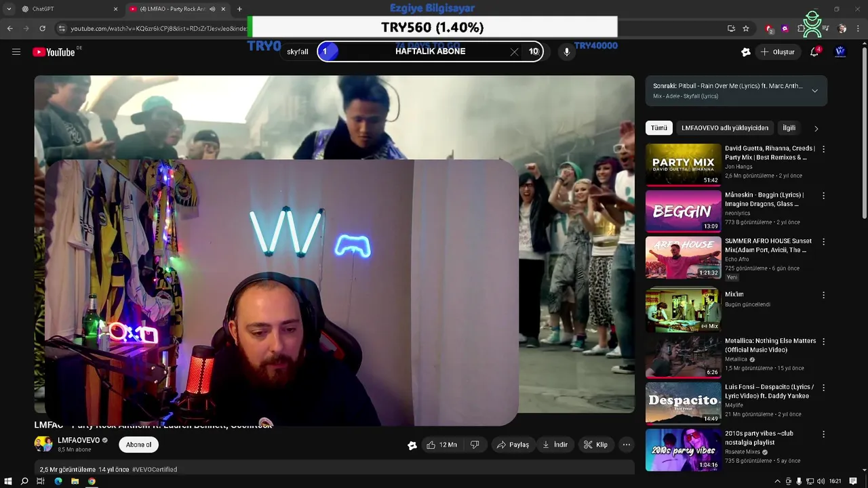Open LMFAOVEVO channel avatar
868x488 pixels.
pyautogui.click(x=43, y=445)
